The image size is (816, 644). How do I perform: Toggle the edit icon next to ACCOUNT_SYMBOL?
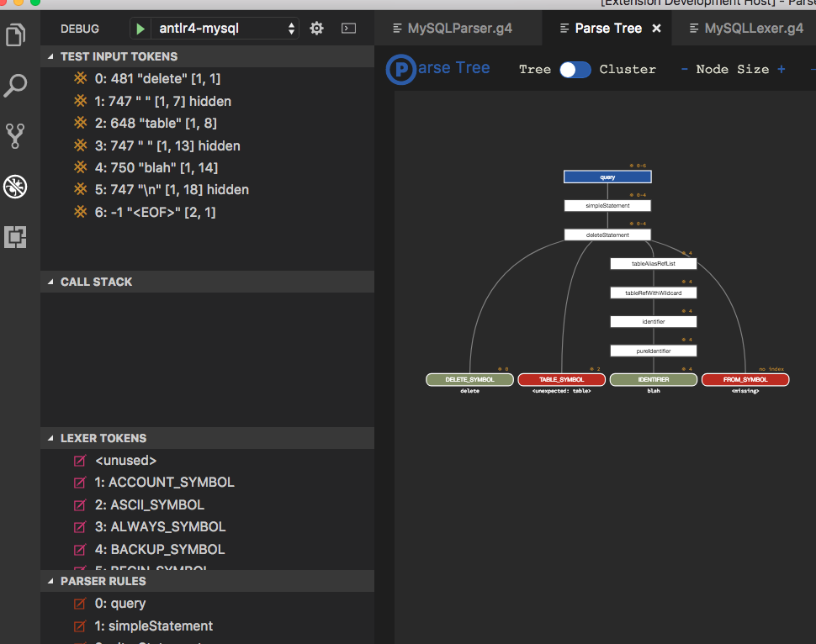[80, 483]
